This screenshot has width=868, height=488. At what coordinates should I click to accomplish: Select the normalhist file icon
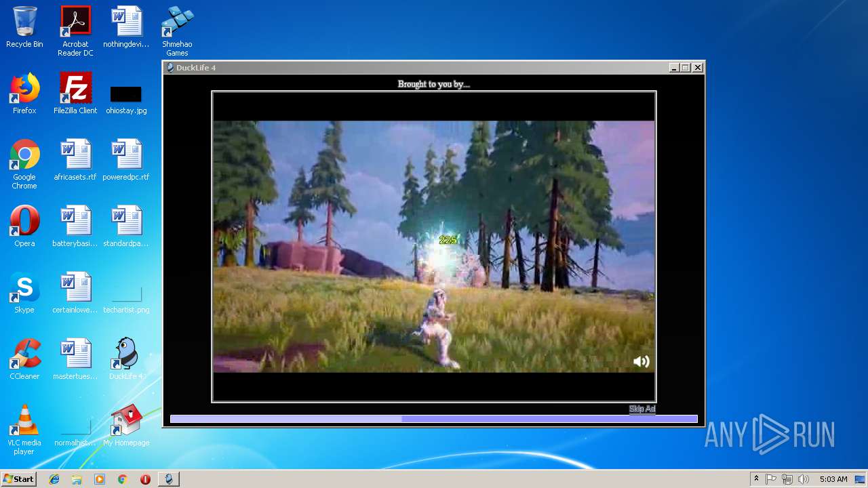[x=75, y=432]
